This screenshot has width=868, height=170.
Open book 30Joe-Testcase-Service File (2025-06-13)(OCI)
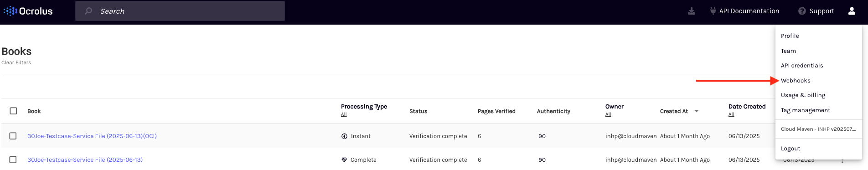pyautogui.click(x=92, y=136)
